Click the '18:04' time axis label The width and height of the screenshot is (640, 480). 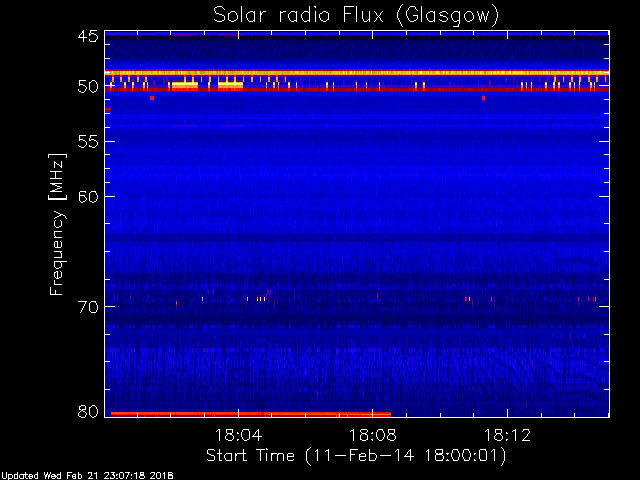point(238,435)
